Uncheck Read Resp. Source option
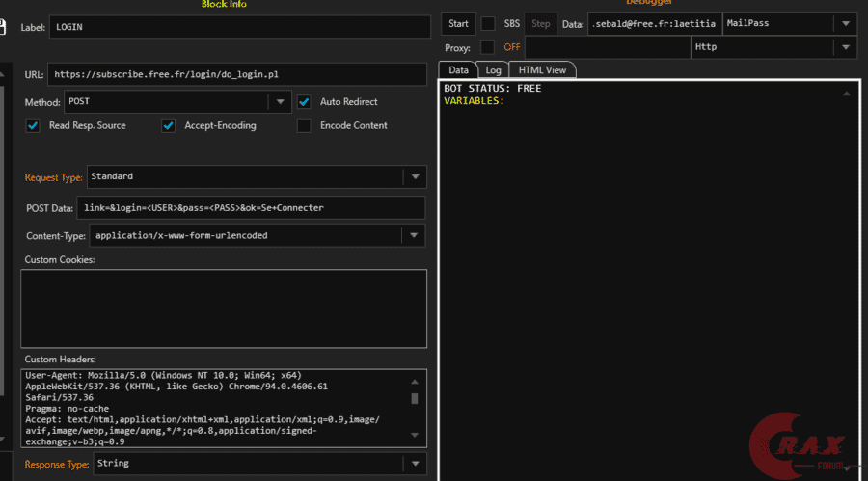Image resolution: width=868 pixels, height=481 pixels. (x=33, y=125)
